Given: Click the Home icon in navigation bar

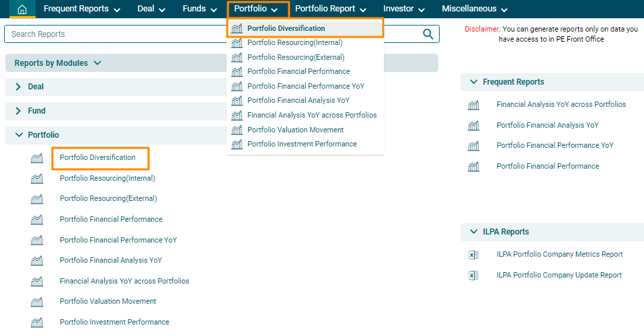Looking at the screenshot, I should pos(22,9).
